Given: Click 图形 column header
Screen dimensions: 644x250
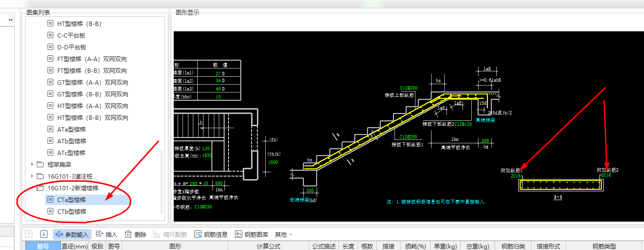Looking at the screenshot, I should [x=175, y=247].
